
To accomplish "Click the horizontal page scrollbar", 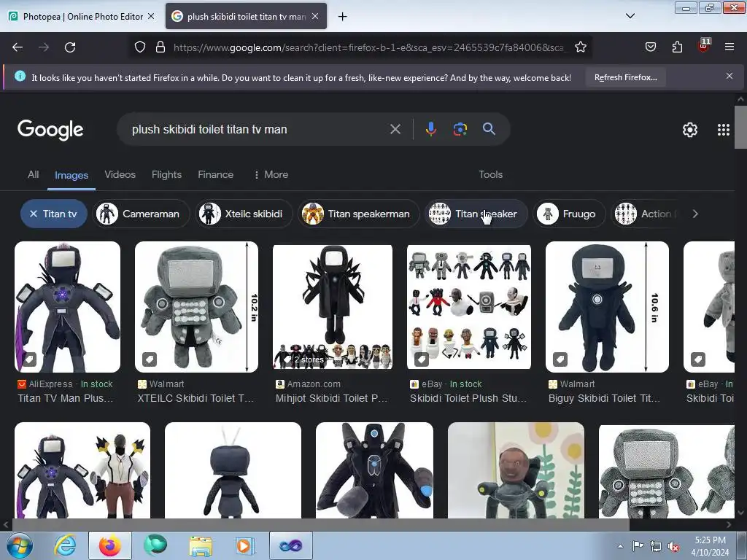I will pos(320,524).
